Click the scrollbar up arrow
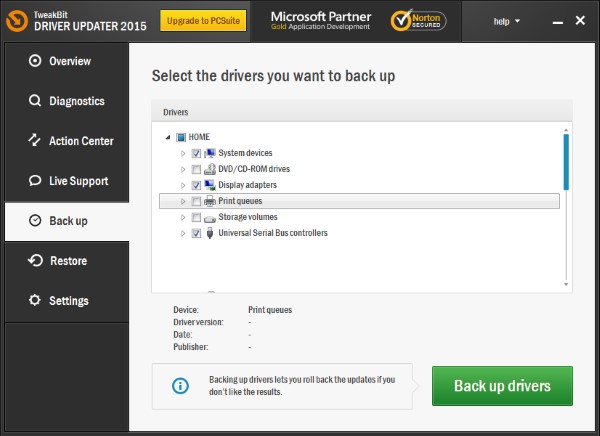600x436 pixels. (566, 130)
